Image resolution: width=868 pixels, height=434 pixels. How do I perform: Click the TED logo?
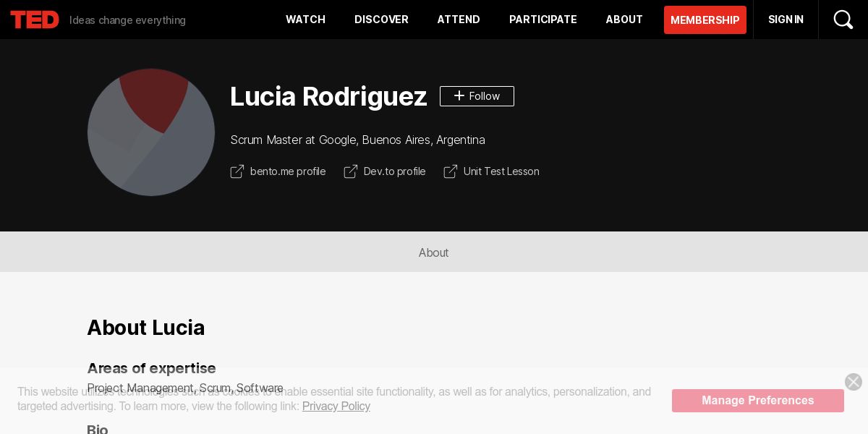click(35, 20)
